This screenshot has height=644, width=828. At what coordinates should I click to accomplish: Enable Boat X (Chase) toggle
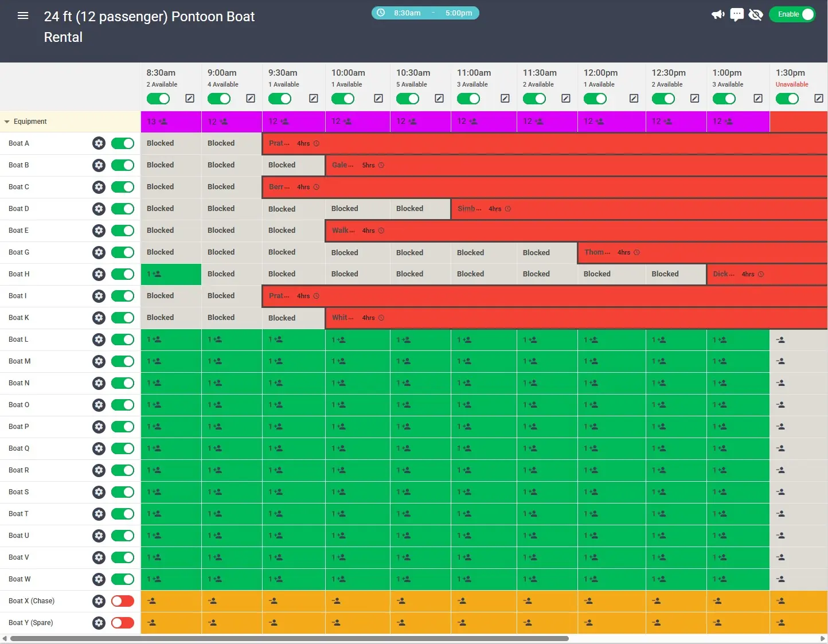point(123,601)
